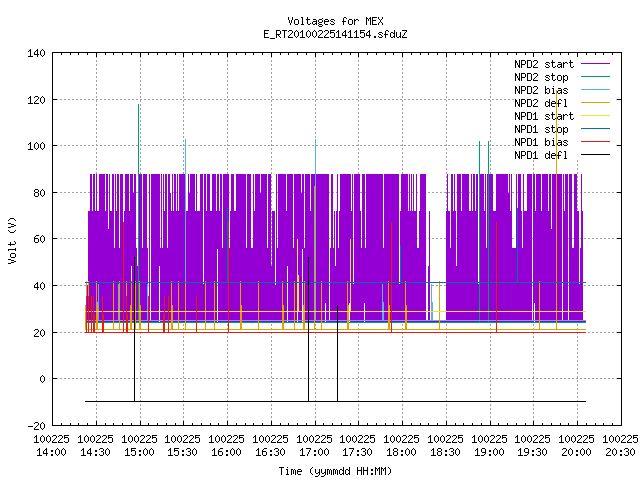Click the 'NPD1 defl' legend label

click(x=541, y=156)
